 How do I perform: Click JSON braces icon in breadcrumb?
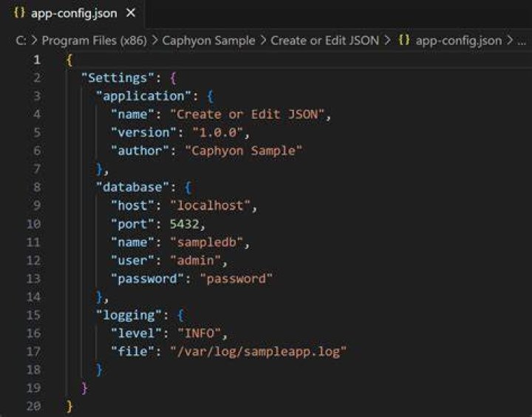403,41
